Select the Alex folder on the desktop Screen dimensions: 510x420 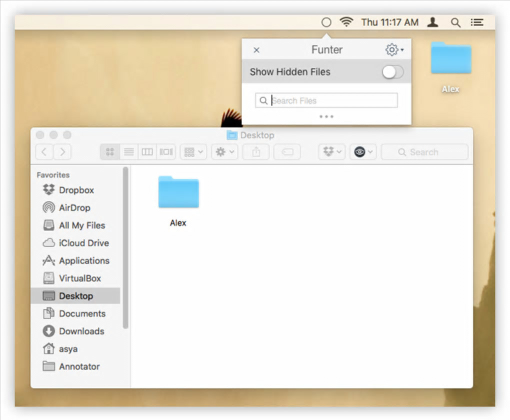451,67
